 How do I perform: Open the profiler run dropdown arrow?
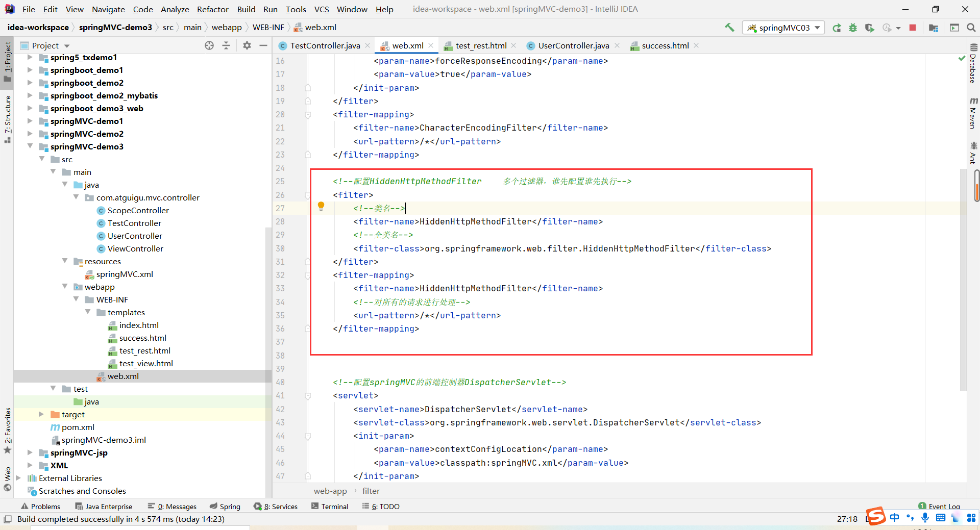click(898, 28)
